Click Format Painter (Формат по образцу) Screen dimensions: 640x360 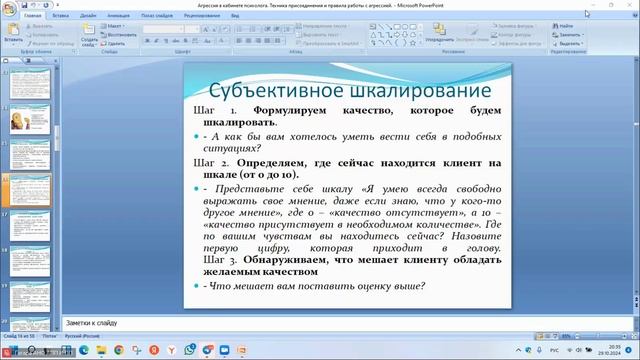(50, 43)
